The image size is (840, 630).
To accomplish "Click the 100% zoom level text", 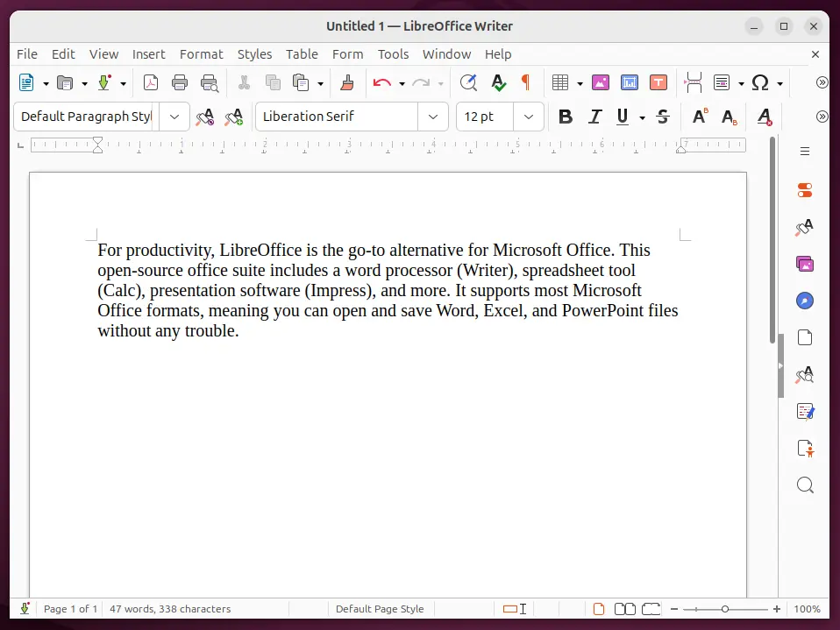I will pos(807,609).
